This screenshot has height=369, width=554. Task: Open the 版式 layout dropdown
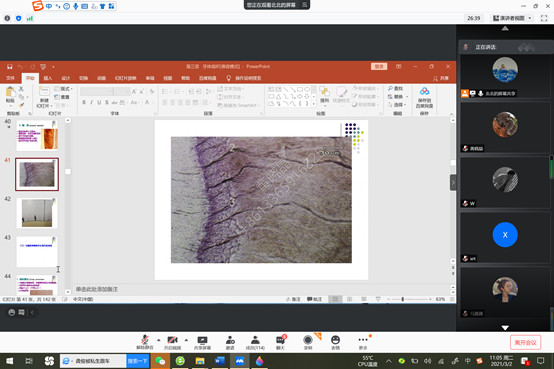click(63, 89)
